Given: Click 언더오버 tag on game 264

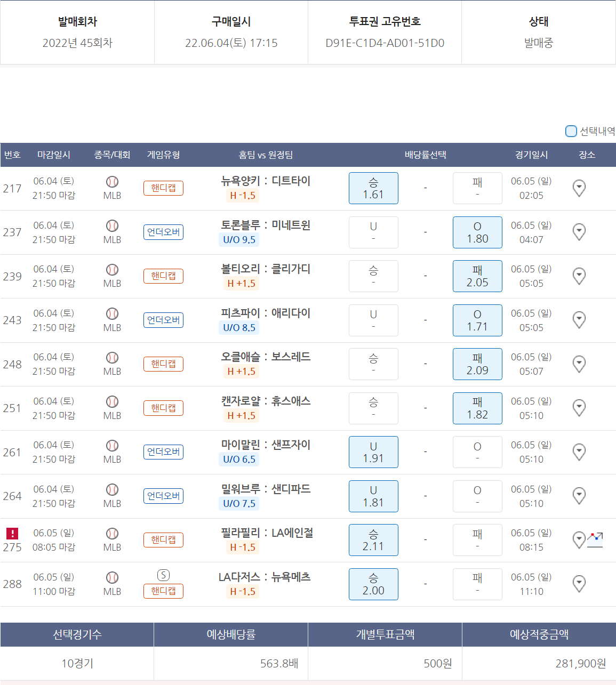Looking at the screenshot, I should (x=163, y=496).
